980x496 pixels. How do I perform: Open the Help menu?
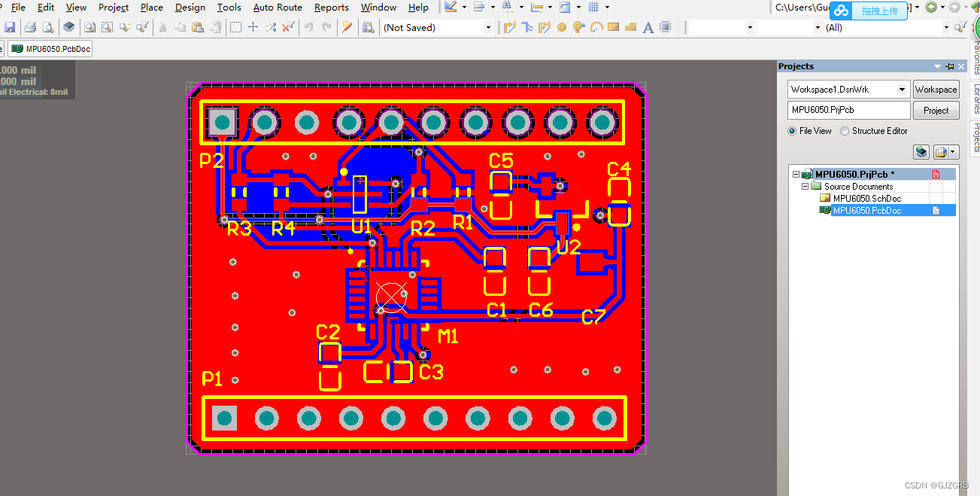(x=418, y=8)
